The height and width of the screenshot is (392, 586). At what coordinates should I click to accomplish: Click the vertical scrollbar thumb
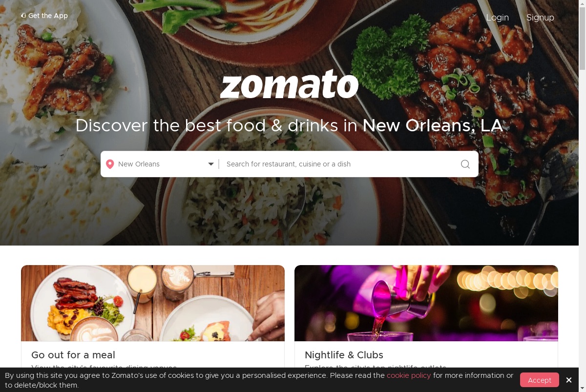click(582, 38)
